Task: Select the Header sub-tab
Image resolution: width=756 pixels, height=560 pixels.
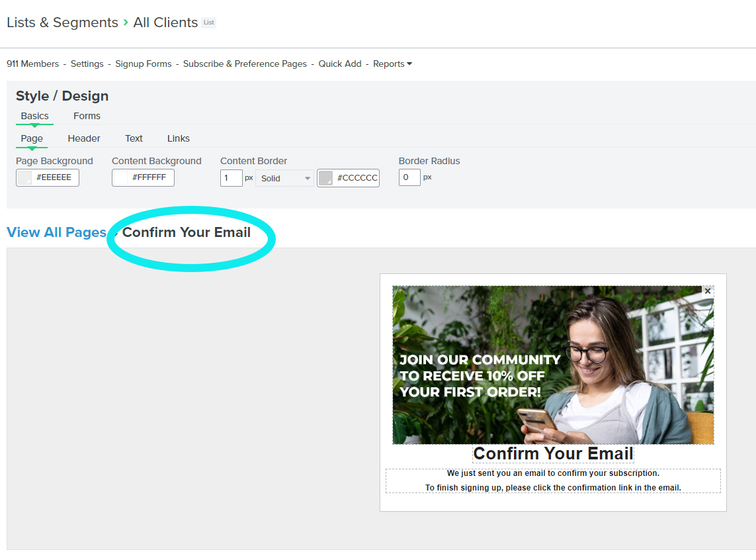Action: pos(84,138)
